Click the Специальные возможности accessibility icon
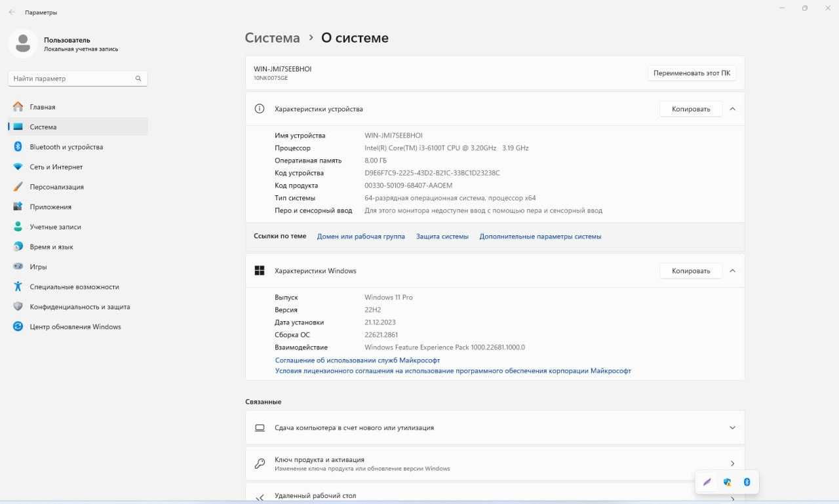This screenshot has width=839, height=504. tap(18, 287)
